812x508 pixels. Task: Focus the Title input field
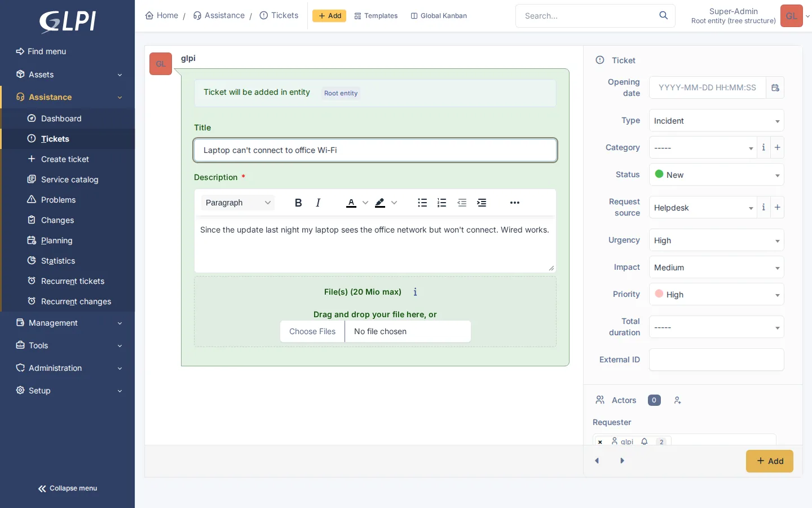pos(376,150)
